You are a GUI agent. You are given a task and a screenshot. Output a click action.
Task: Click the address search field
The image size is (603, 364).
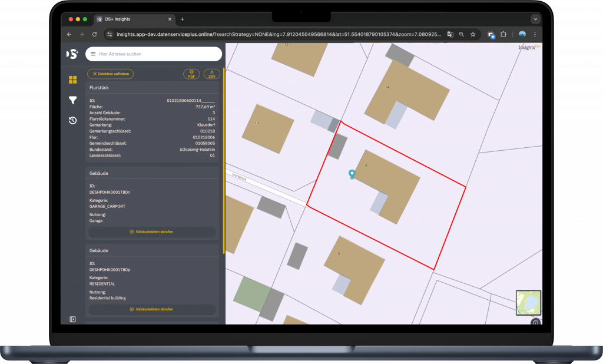(156, 54)
